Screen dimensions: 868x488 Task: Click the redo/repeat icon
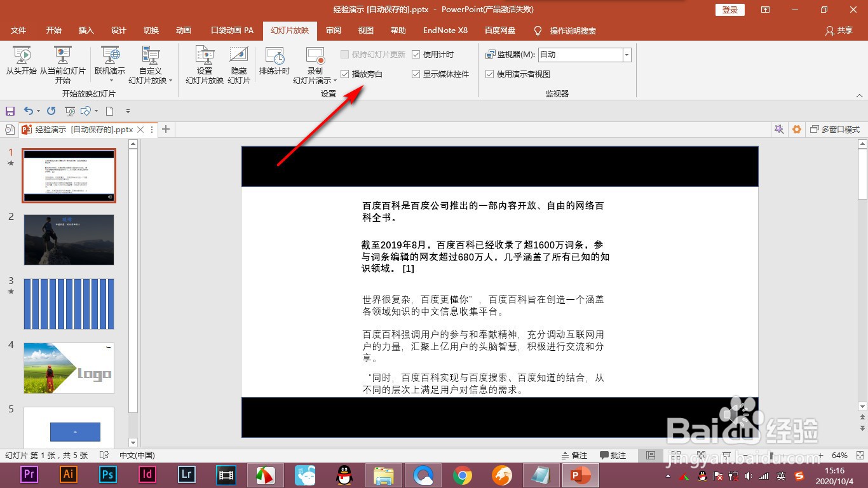tap(51, 111)
